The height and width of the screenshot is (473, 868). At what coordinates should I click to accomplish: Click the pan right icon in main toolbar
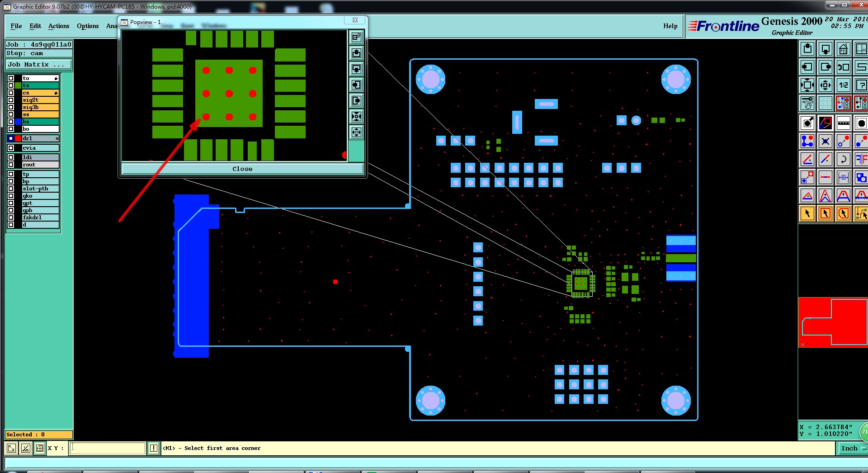(x=826, y=67)
